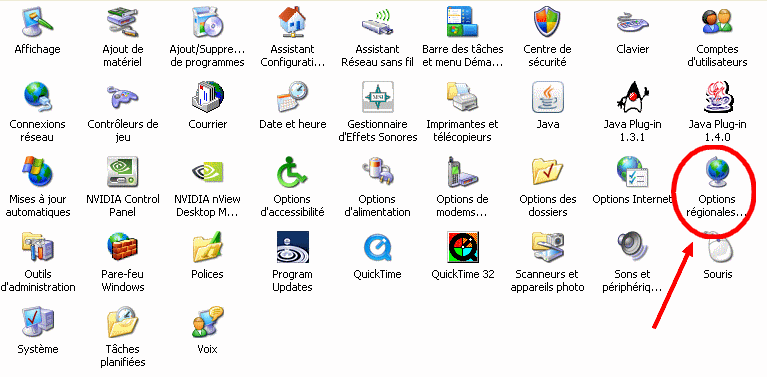Open the Voix speech icon

pyautogui.click(x=207, y=323)
